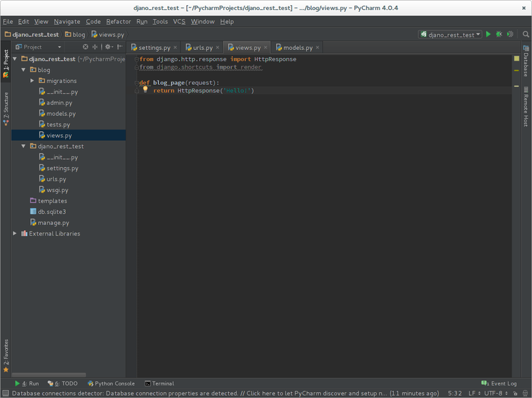Toggle the Project tool window button
This screenshot has height=398, width=532.
(x=6, y=63)
